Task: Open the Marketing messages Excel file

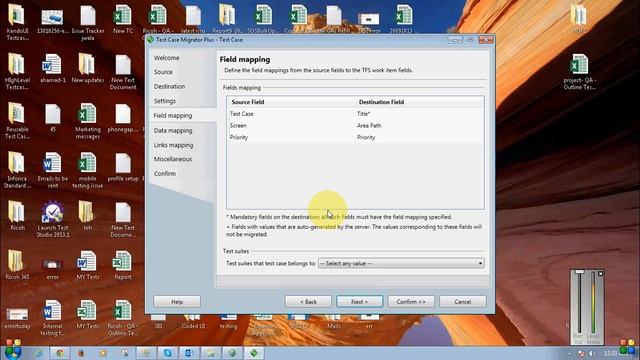Action: coord(87,121)
